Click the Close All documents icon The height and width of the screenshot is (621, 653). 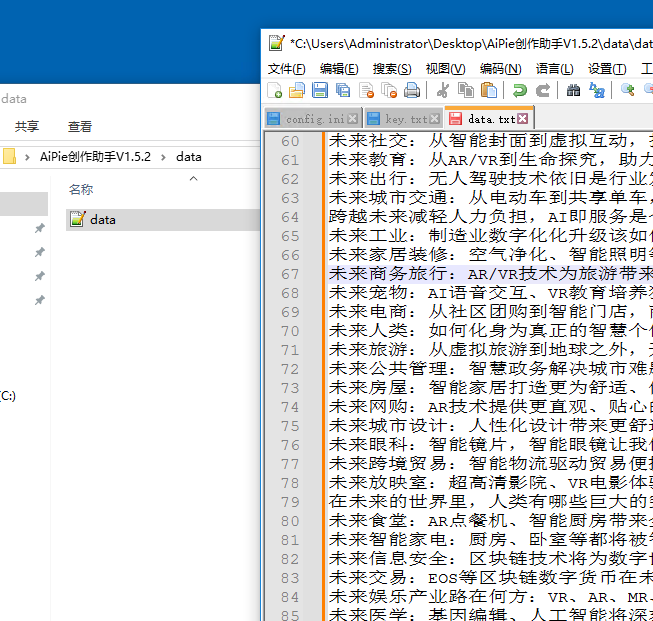pos(389,90)
